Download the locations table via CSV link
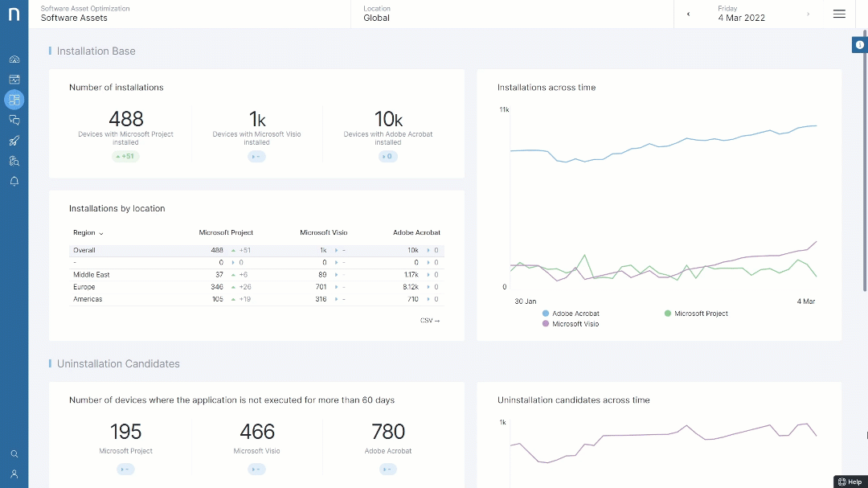 point(430,321)
